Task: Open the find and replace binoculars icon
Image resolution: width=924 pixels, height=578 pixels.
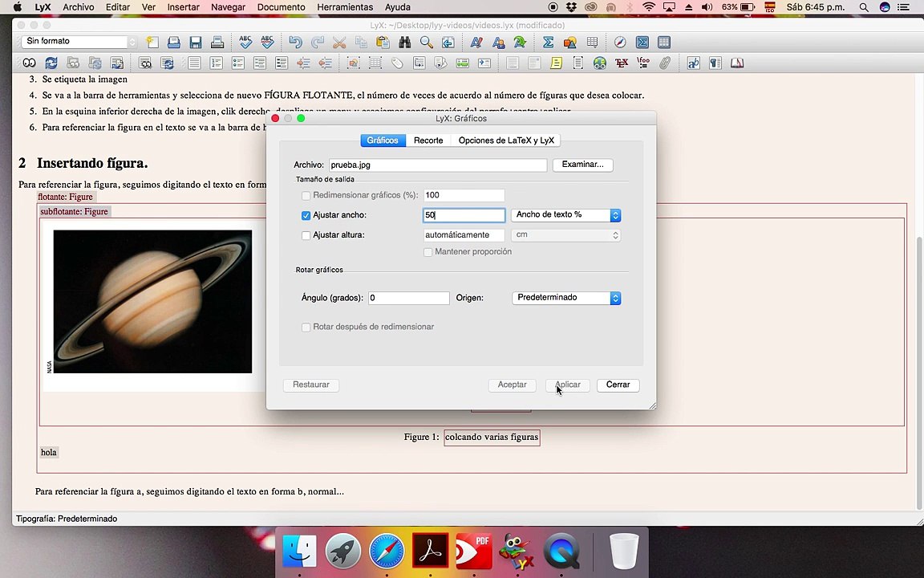Action: 404,43
